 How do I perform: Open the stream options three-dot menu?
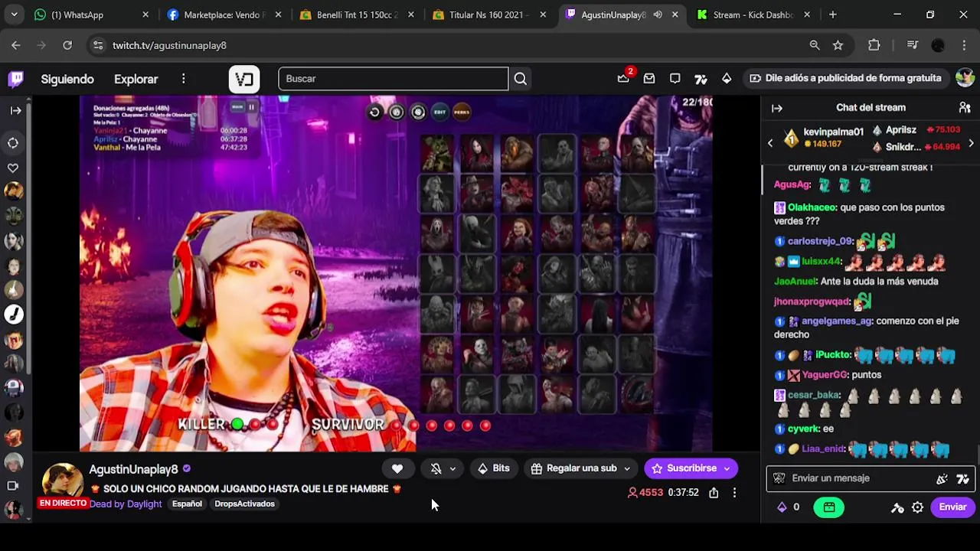(734, 493)
